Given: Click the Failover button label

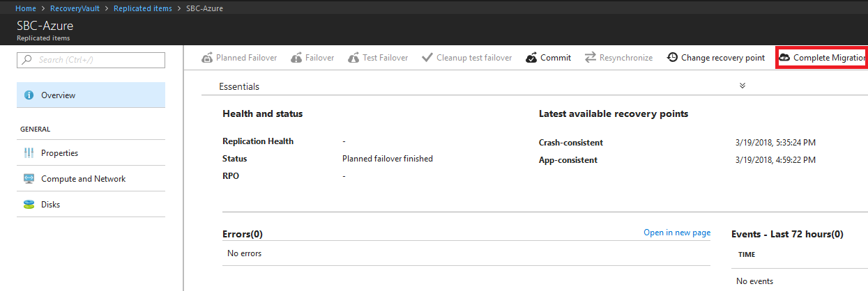Looking at the screenshot, I should [319, 58].
